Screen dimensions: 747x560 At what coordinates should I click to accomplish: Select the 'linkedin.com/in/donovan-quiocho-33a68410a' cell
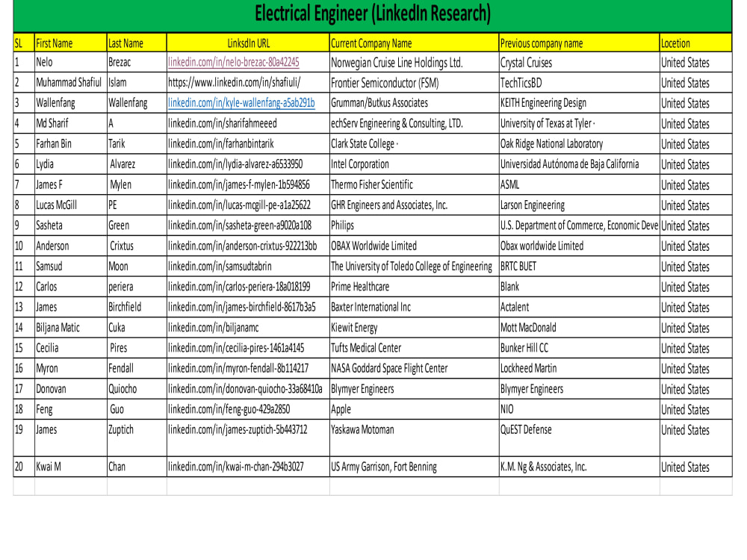[248, 390]
